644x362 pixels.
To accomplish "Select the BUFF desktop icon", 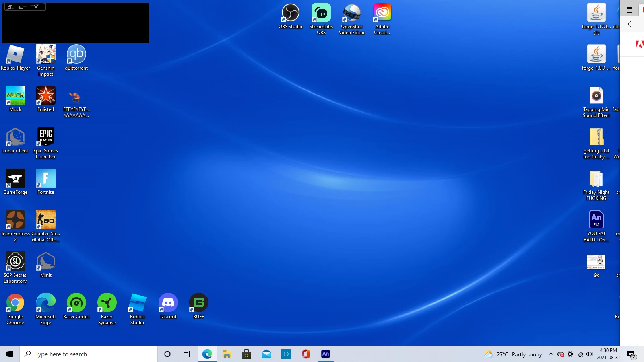I will 198,306.
